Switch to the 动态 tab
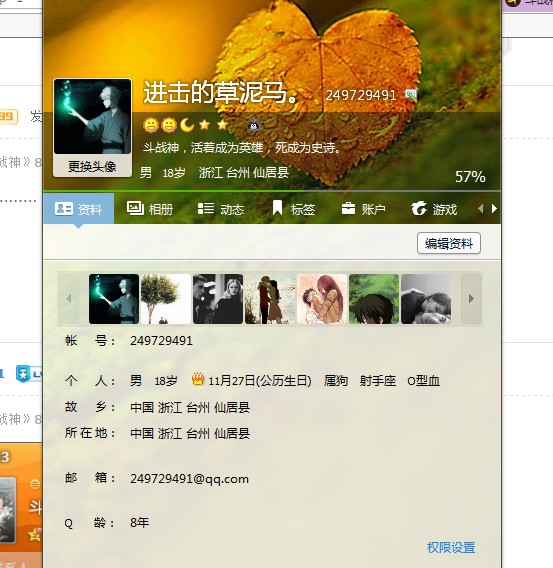This screenshot has width=553, height=568. [x=221, y=209]
